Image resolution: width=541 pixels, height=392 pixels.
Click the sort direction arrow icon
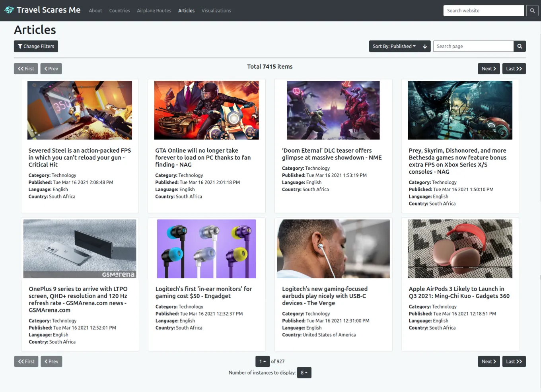point(424,46)
